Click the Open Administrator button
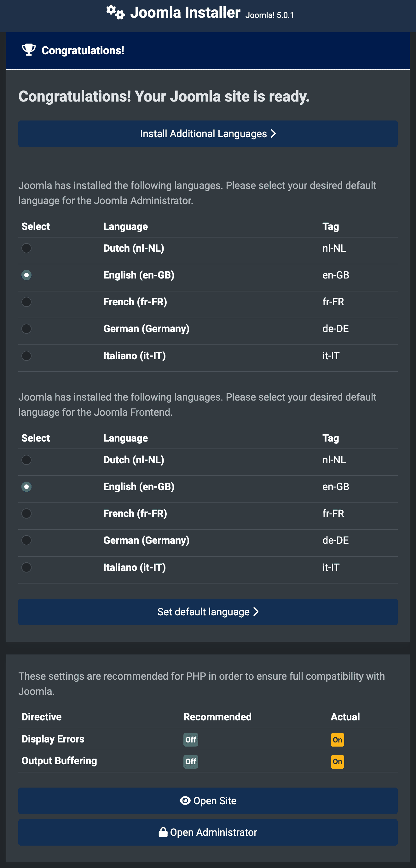Viewport: 416px width, 868px height. (208, 832)
